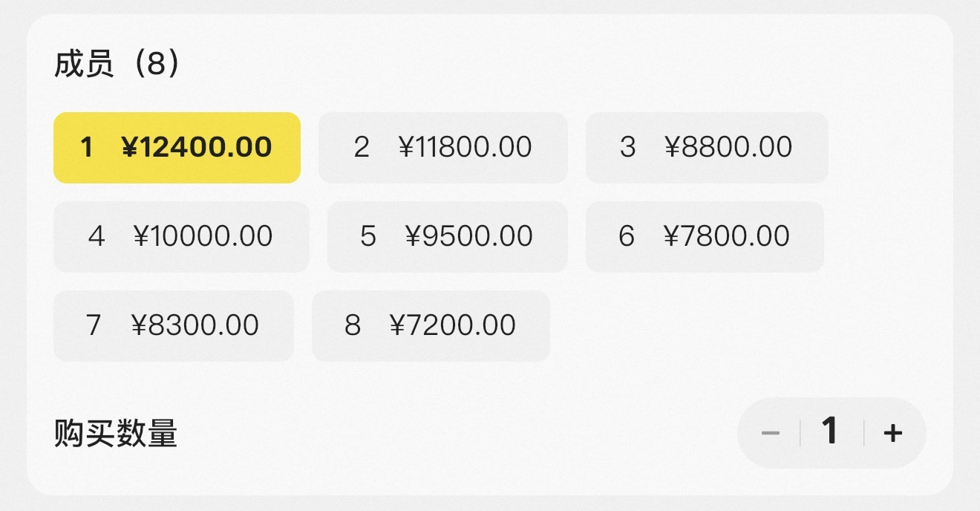
Task: Increase purchase quantity with plus icon
Action: pos(893,433)
